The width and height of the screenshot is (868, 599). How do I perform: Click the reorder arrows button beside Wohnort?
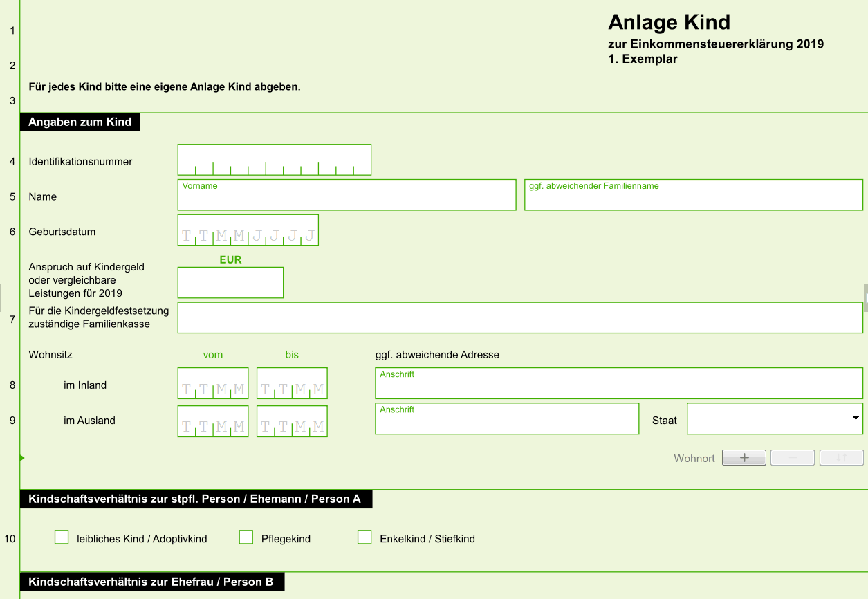[x=842, y=458]
